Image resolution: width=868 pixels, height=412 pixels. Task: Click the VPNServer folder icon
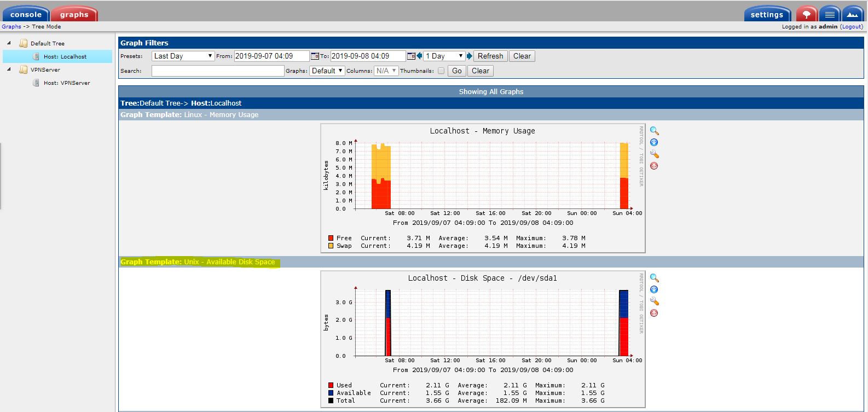(24, 69)
